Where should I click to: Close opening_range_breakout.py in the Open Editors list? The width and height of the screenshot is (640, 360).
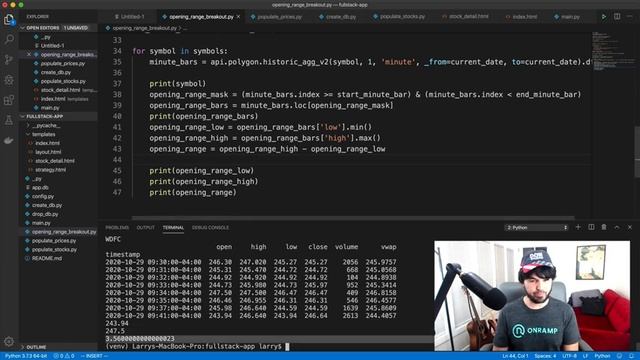coord(29,54)
